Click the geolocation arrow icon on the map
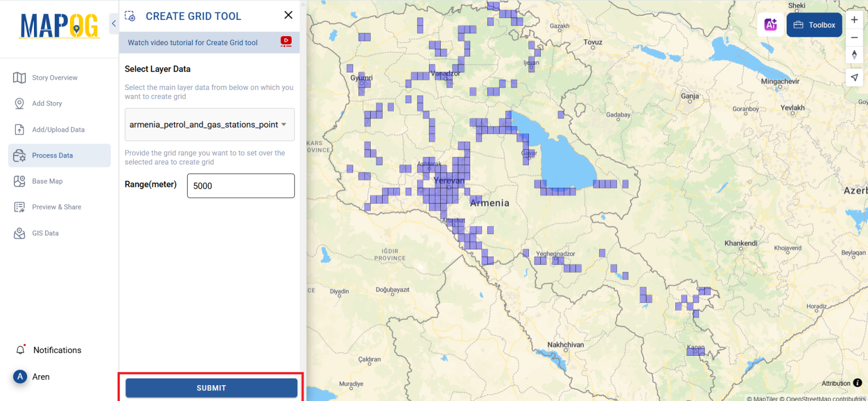 (x=854, y=77)
